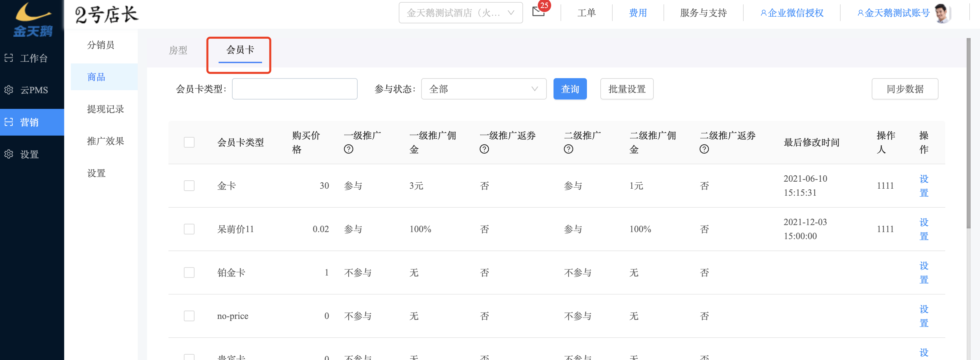Click the 1元 second-level commission value

coord(636,186)
